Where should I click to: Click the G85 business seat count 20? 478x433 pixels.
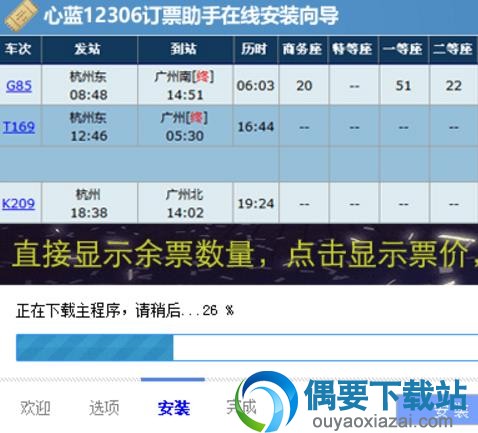coord(304,86)
